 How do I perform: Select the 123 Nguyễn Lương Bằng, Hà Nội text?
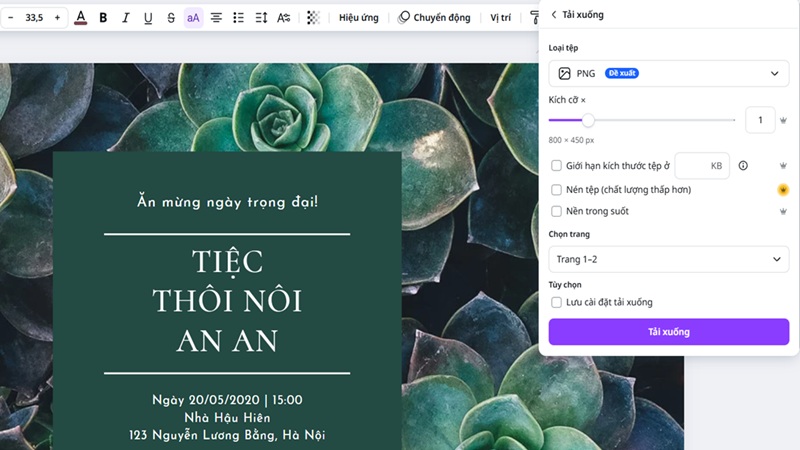[x=227, y=435]
